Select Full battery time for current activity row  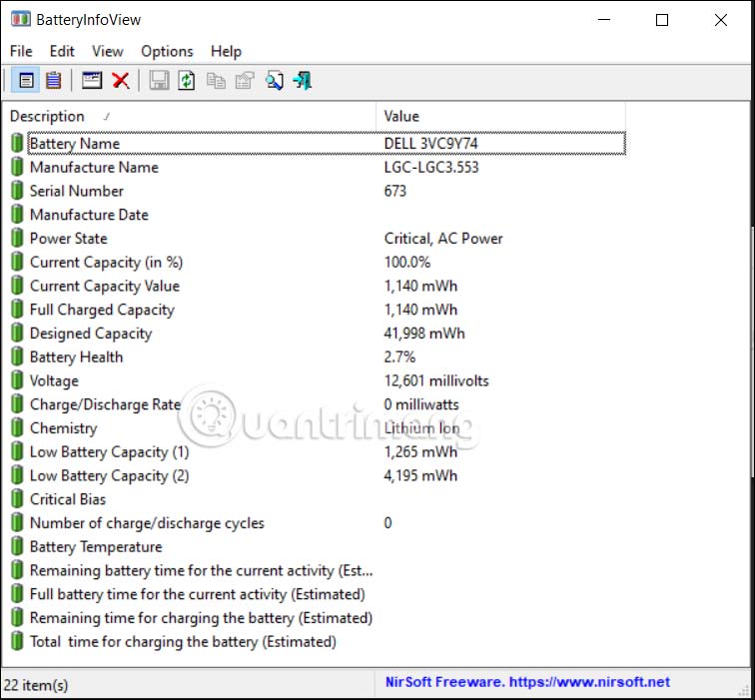tap(318, 594)
